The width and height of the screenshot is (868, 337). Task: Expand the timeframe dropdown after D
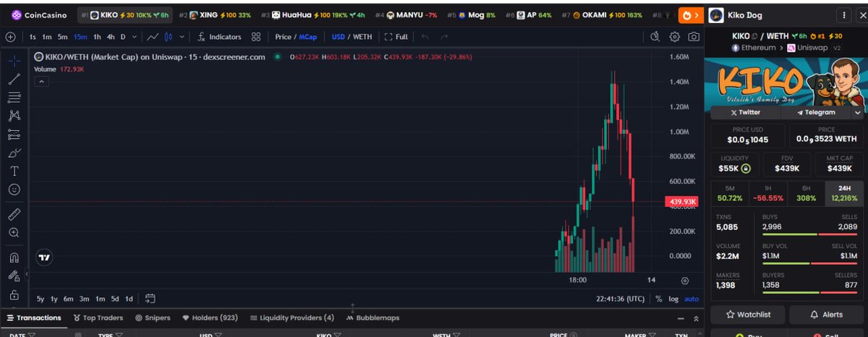click(133, 37)
